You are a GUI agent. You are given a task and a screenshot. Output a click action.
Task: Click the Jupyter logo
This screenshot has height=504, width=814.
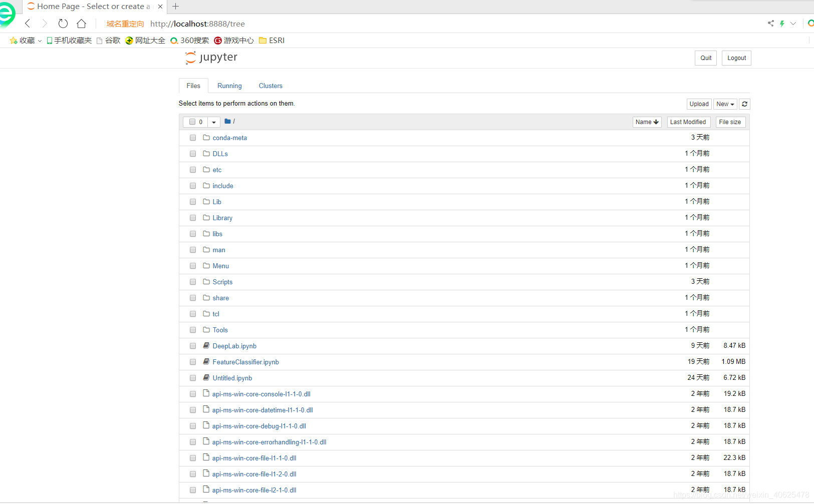coord(211,58)
